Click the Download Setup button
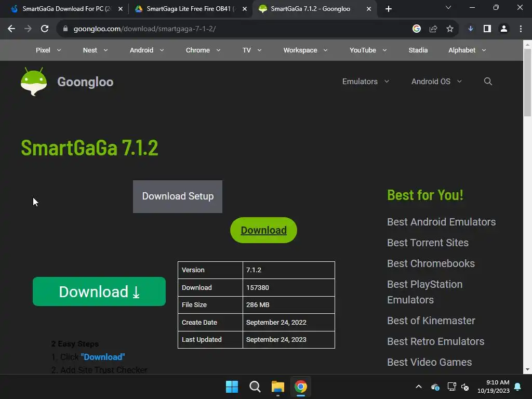532x399 pixels. point(178,196)
